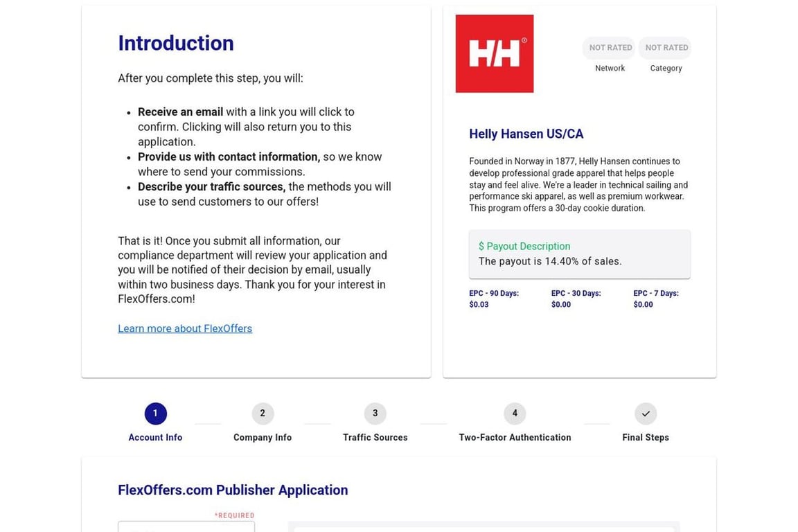This screenshot has height=532, width=798.
Task: Select step 3 Traffic Sources circle
Action: click(375, 414)
